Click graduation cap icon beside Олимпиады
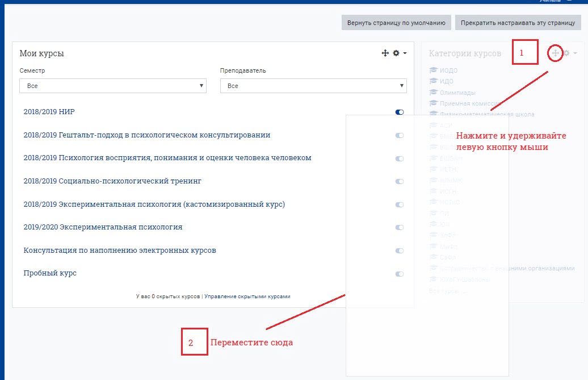Viewport: 588px width, 380px height. click(x=434, y=93)
